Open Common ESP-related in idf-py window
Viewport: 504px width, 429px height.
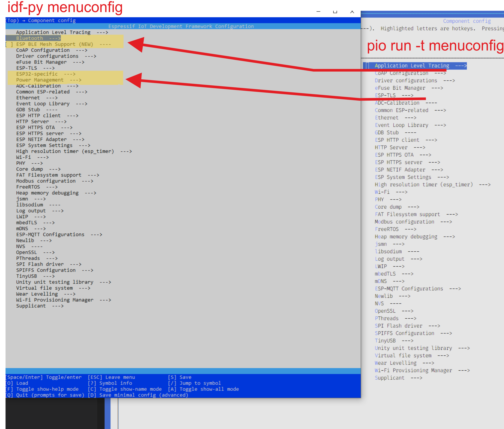click(x=52, y=92)
